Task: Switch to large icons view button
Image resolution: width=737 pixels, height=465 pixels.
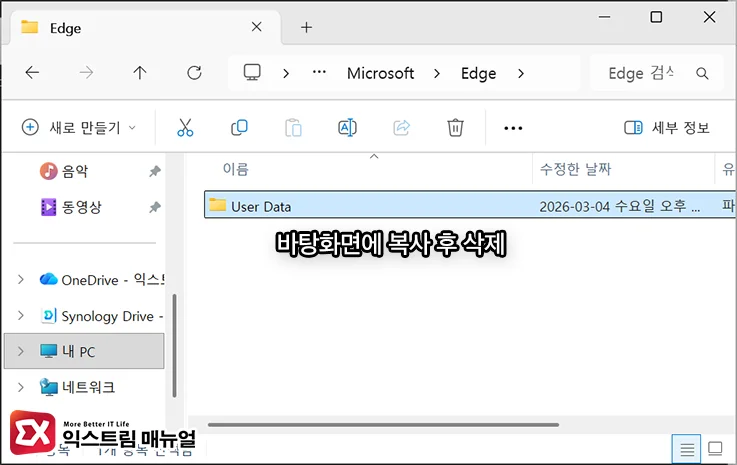Action: point(715,448)
